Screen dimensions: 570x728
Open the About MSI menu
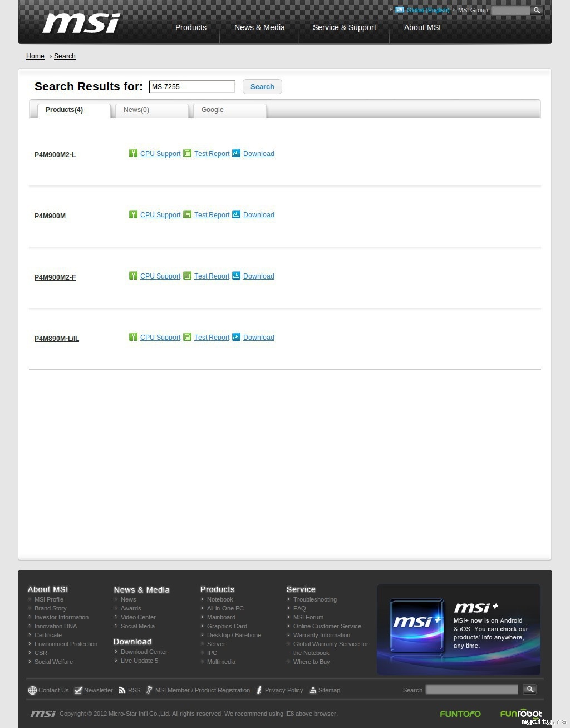click(422, 27)
